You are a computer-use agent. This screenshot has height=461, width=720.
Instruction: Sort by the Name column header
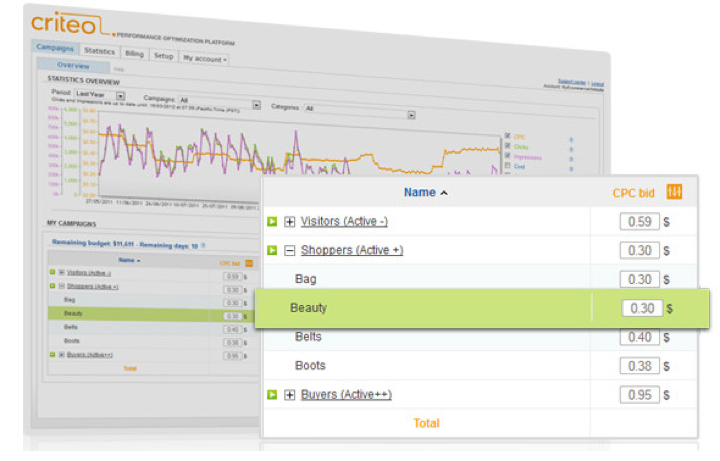(x=424, y=192)
